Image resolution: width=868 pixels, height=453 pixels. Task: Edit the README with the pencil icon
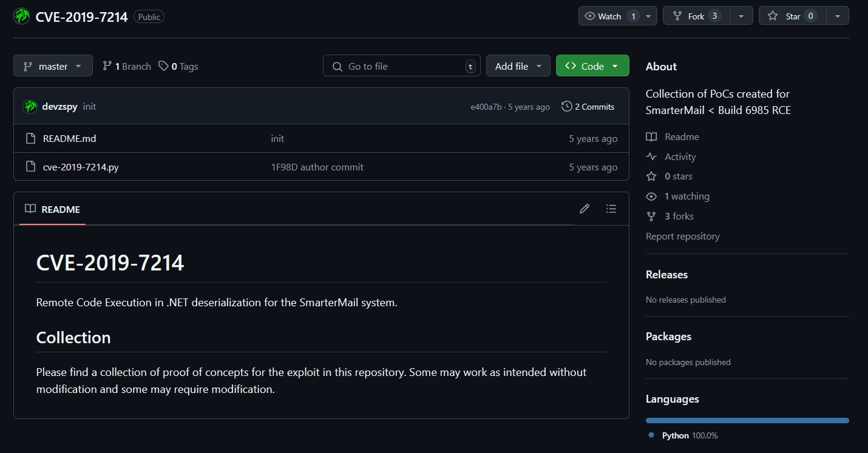pos(585,209)
